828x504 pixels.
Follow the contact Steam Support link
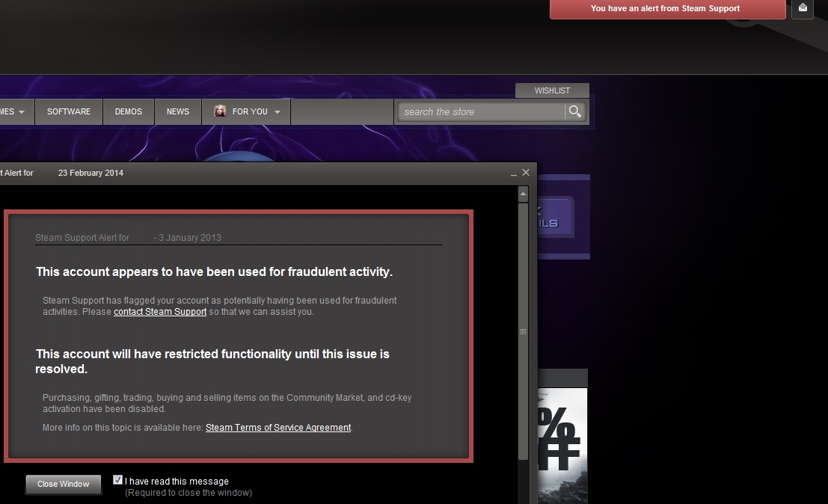160,311
